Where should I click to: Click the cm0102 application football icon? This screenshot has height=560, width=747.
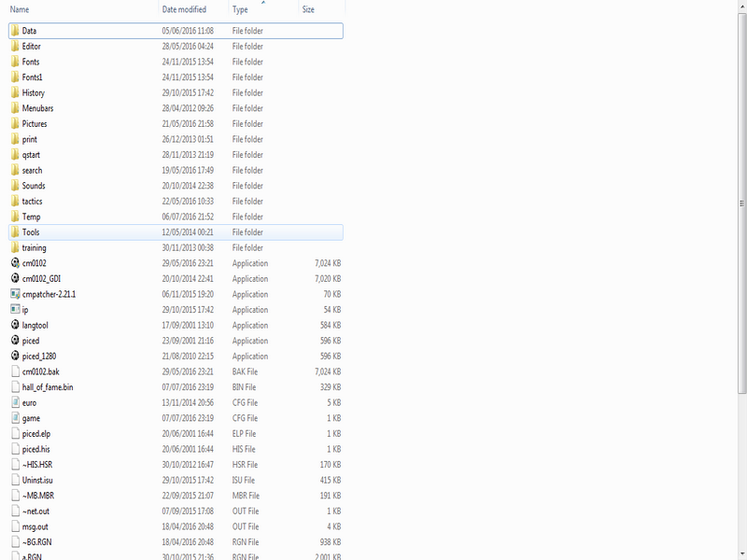point(15,263)
